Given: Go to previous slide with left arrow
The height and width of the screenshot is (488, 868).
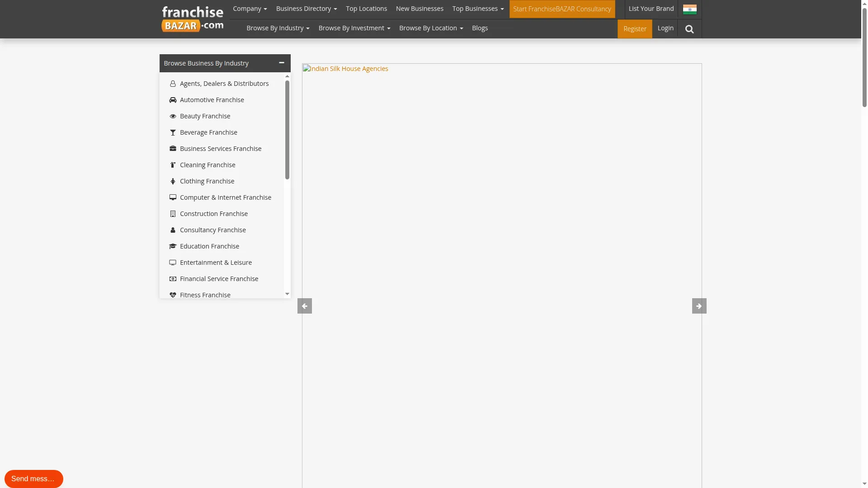Looking at the screenshot, I should (305, 306).
